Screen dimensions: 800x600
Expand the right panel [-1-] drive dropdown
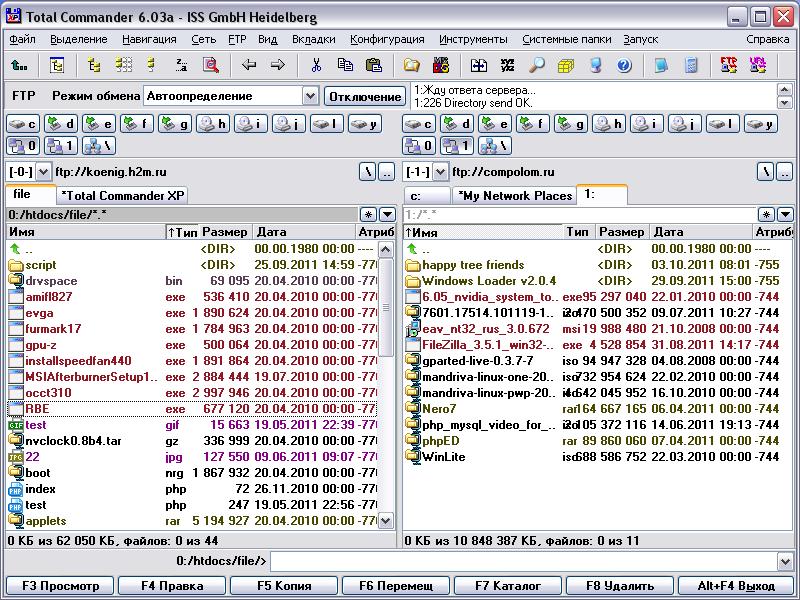point(439,171)
